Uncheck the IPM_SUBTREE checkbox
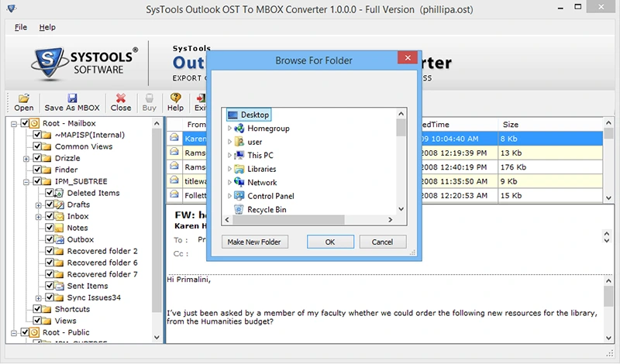Viewport: 620px width, 364px height. [37, 181]
